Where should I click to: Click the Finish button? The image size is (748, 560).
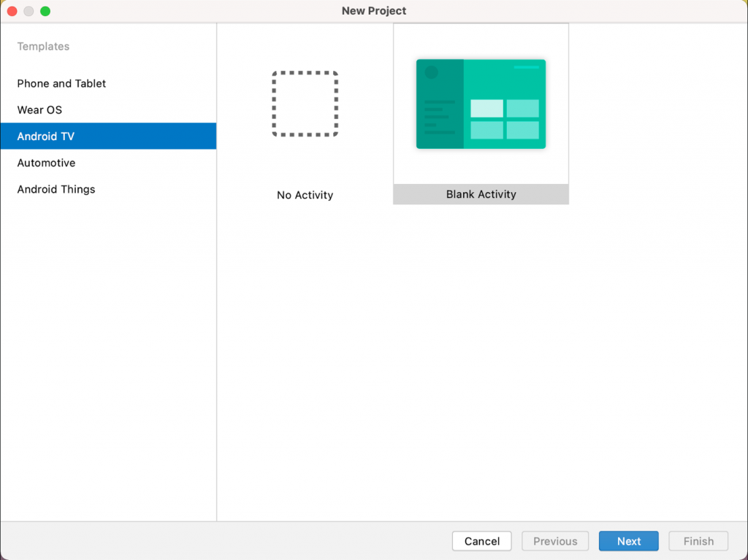coord(698,541)
